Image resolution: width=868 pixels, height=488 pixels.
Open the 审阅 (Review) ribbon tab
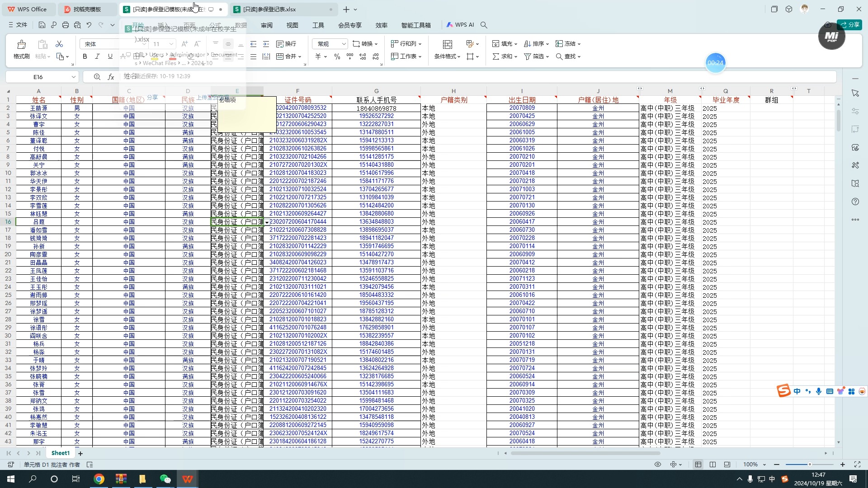(x=267, y=25)
